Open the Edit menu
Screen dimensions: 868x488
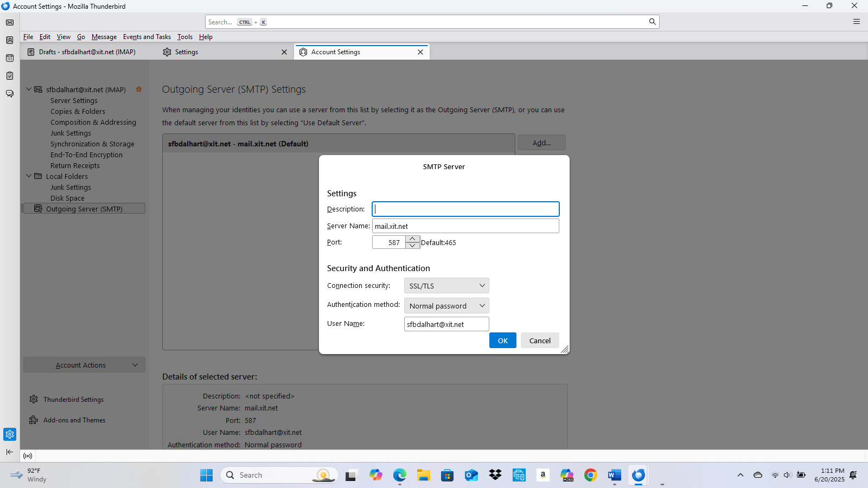tap(45, 37)
